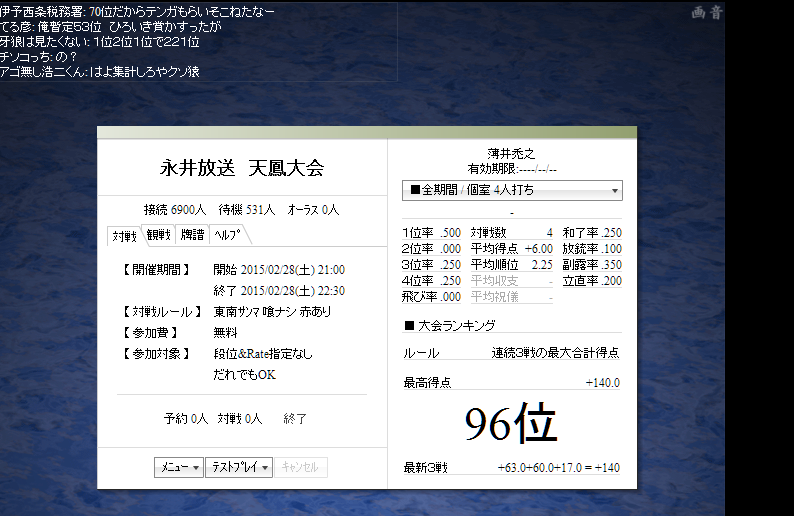
Task: Click the greyed キャンセル button
Action: [x=300, y=467]
